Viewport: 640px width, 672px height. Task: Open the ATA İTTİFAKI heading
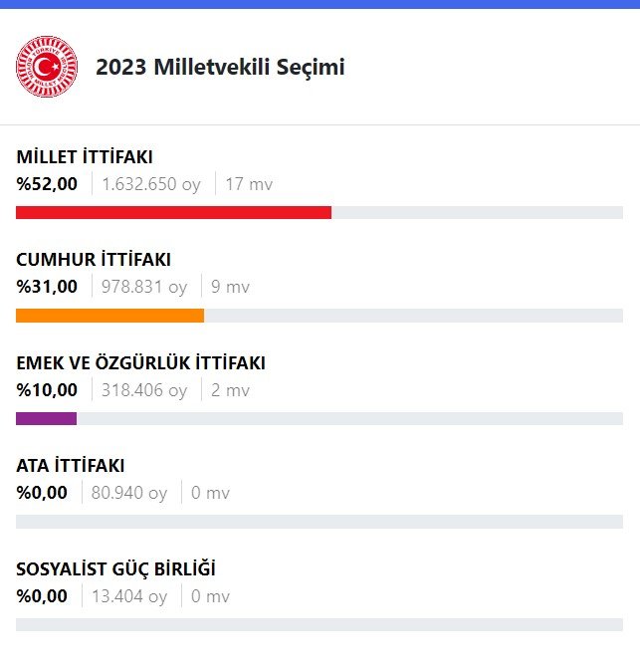tap(71, 465)
